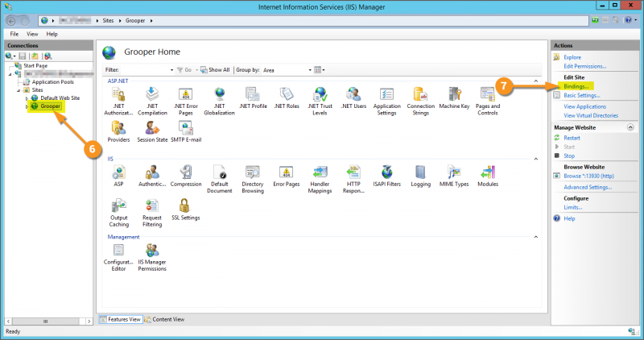The width and height of the screenshot is (644, 340).
Task: Click the Bindings link
Action: coord(576,86)
